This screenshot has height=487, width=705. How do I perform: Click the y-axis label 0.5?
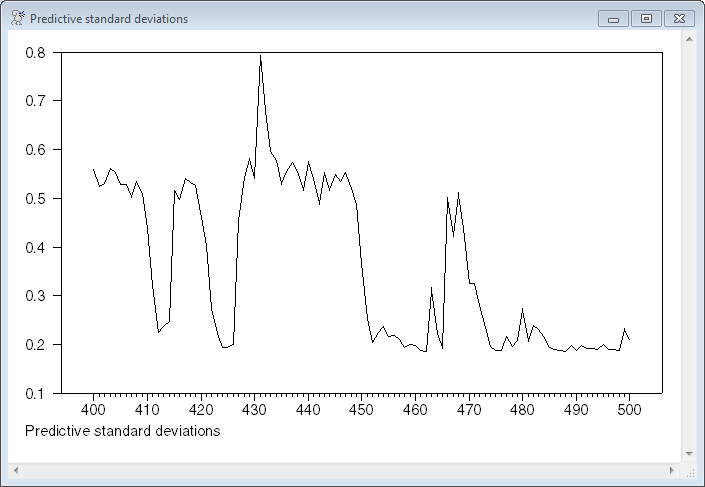[x=36, y=198]
